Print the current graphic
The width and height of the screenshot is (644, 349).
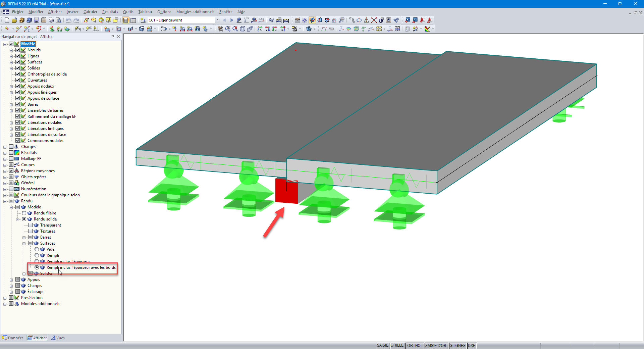tap(51, 20)
